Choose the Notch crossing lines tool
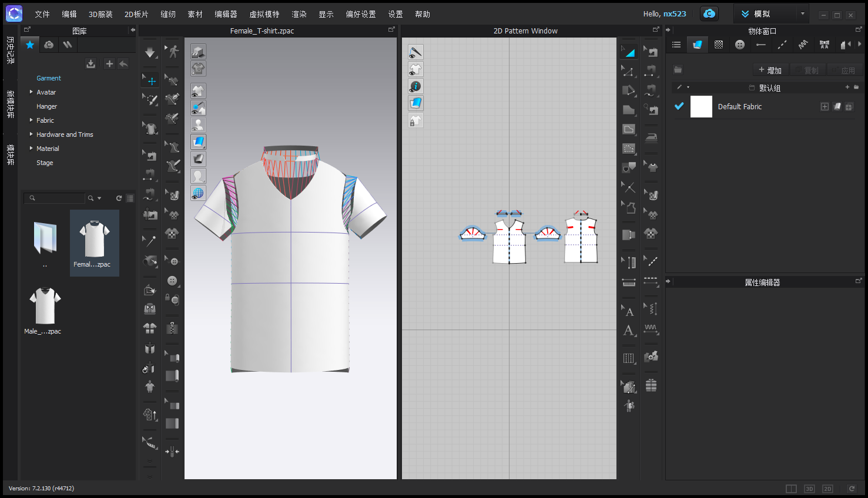 pyautogui.click(x=629, y=187)
